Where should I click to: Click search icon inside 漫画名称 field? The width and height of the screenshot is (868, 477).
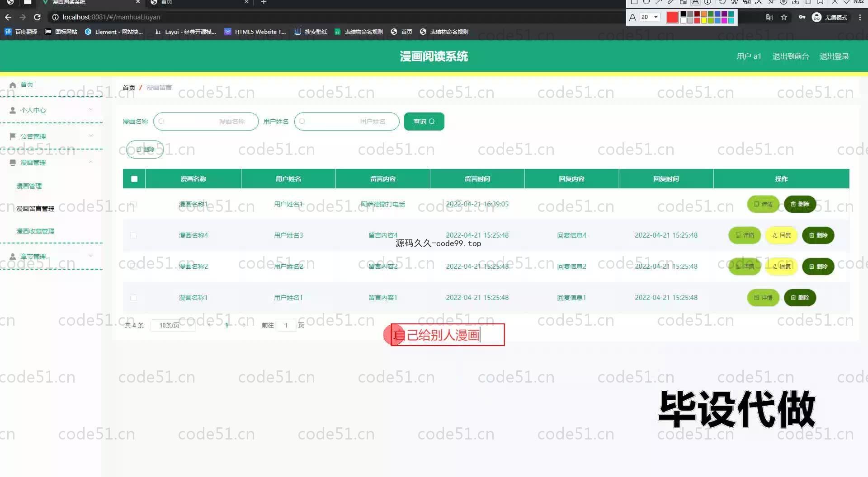point(161,122)
